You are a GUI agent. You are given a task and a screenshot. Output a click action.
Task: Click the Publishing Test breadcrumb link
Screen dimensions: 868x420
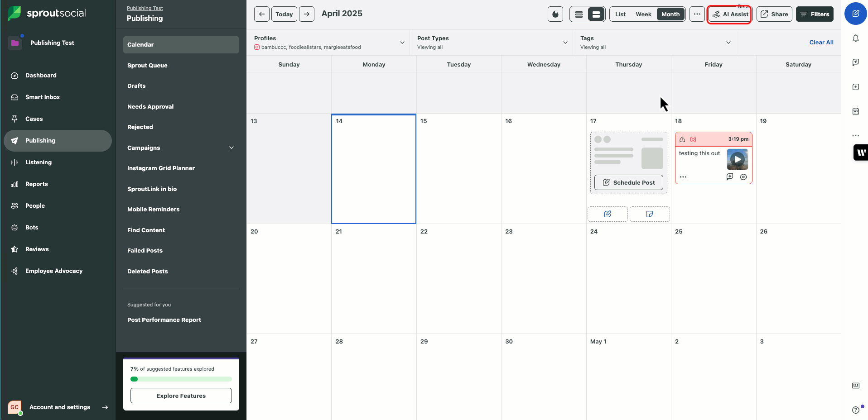coord(145,8)
